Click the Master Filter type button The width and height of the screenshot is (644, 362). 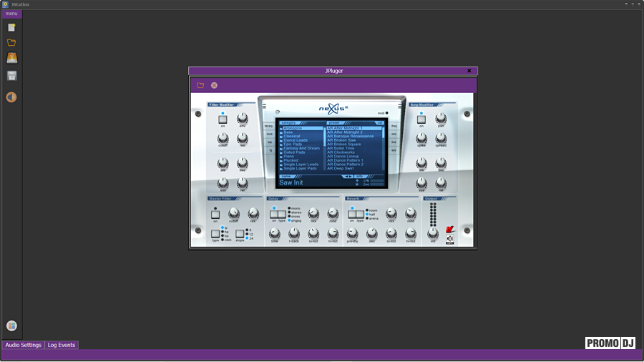[215, 234]
